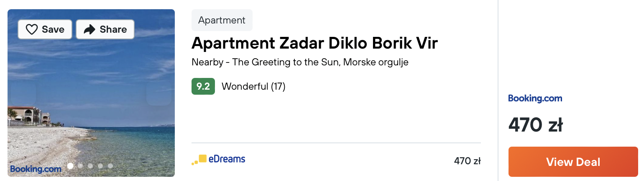Open the Wonderful (17) reviews
Image resolution: width=644 pixels, height=181 pixels.
tap(253, 87)
